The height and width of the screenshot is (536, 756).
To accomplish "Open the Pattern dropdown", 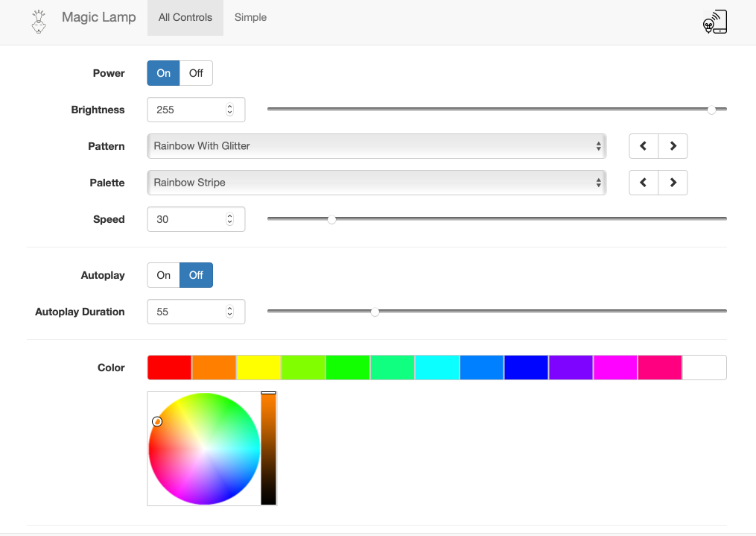I will [376, 146].
